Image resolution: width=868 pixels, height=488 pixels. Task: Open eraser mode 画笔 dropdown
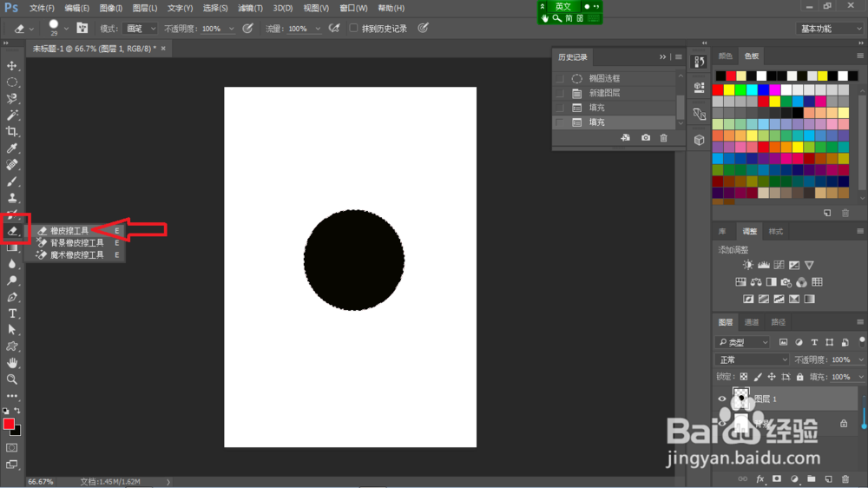coord(140,29)
